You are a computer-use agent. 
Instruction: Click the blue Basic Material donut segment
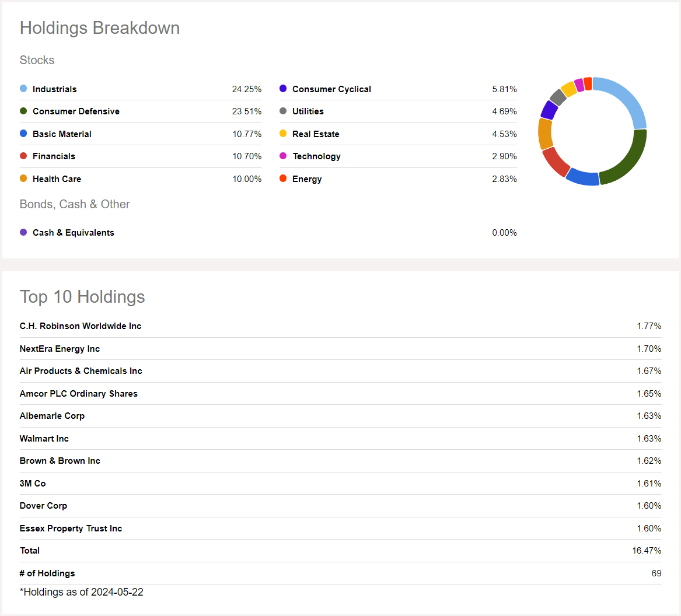(x=584, y=177)
